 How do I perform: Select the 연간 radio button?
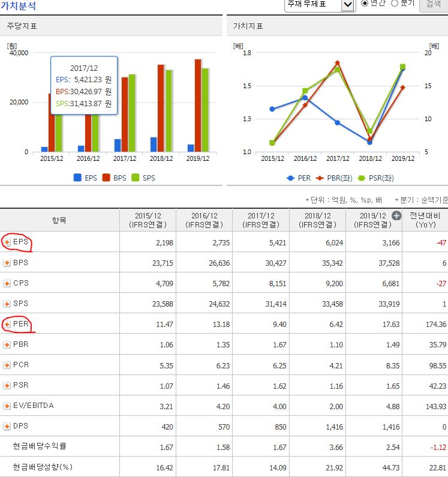pos(365,4)
